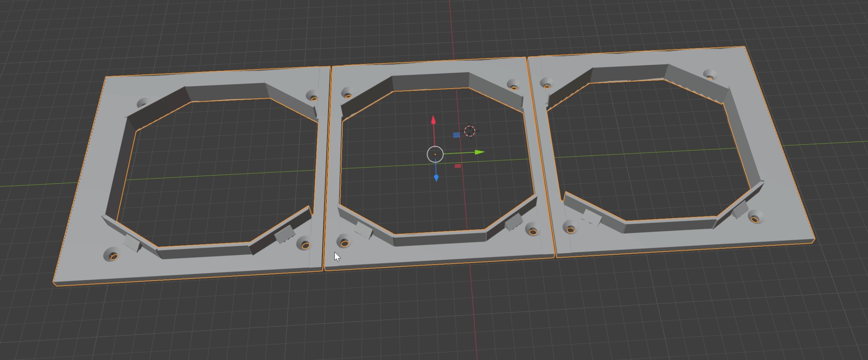Click the red square plane handle of the gizmo
The height and width of the screenshot is (360, 868).
[x=458, y=166]
